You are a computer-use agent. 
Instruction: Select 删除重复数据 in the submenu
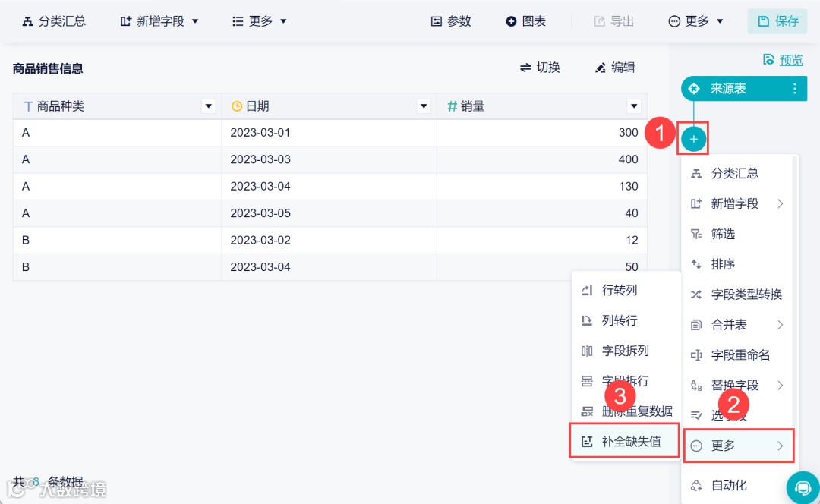pos(626,411)
